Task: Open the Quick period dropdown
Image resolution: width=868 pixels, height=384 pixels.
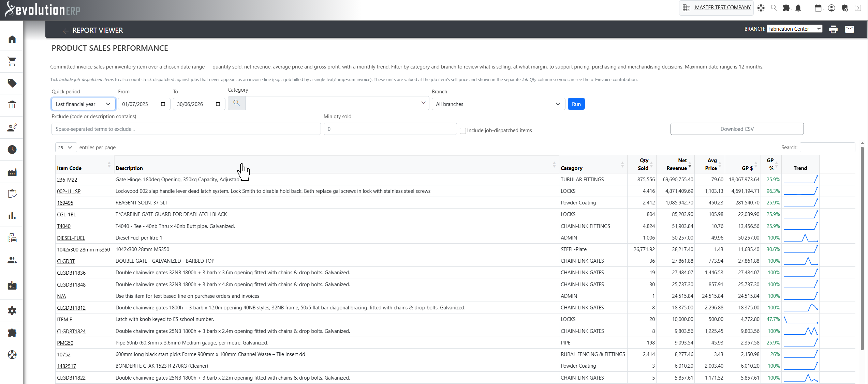Action: pyautogui.click(x=83, y=104)
